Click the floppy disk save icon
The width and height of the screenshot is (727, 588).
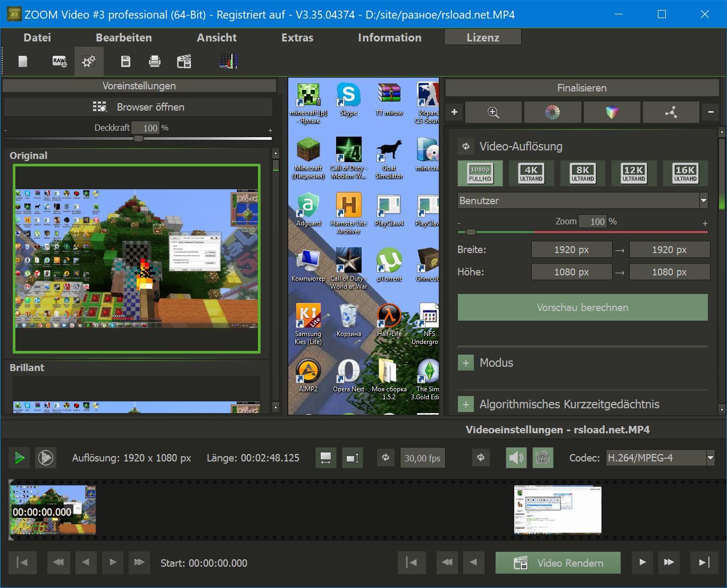point(126,62)
